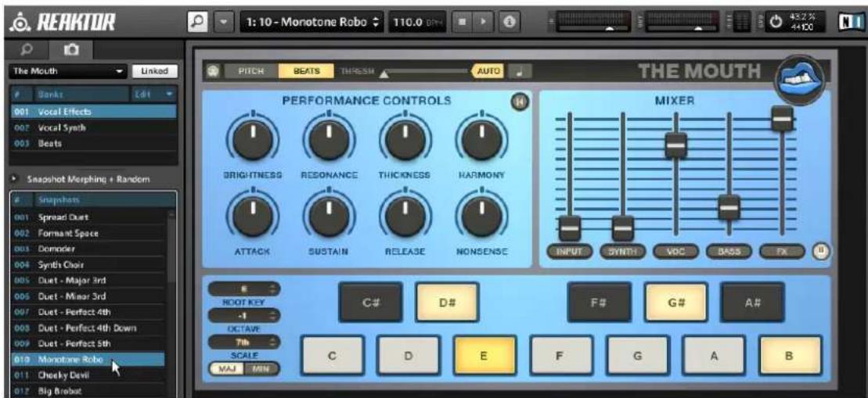Click the NONSENSE knob
The width and height of the screenshot is (868, 398).
pyautogui.click(x=481, y=217)
